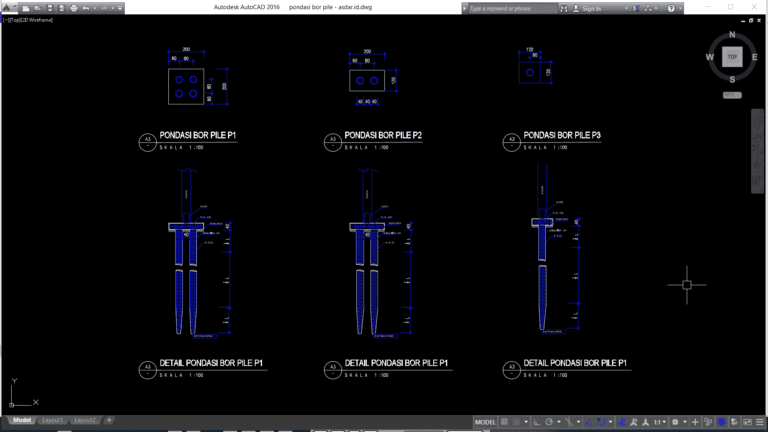This screenshot has width=768, height=432.
Task: Open the Sign In dropdown arrow
Action: pyautogui.click(x=626, y=8)
